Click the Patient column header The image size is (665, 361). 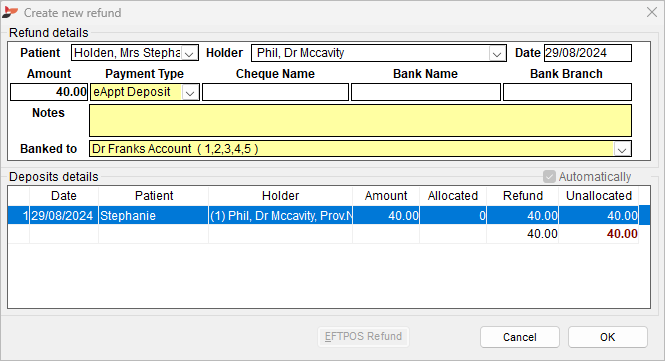[154, 196]
